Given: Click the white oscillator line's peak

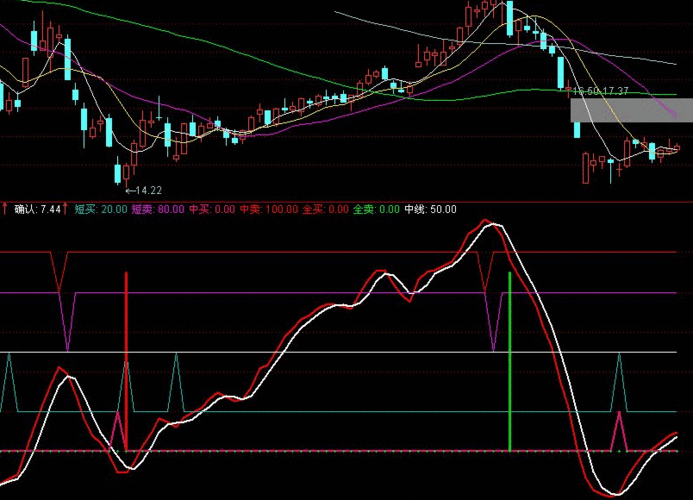Looking at the screenshot, I should (x=493, y=226).
